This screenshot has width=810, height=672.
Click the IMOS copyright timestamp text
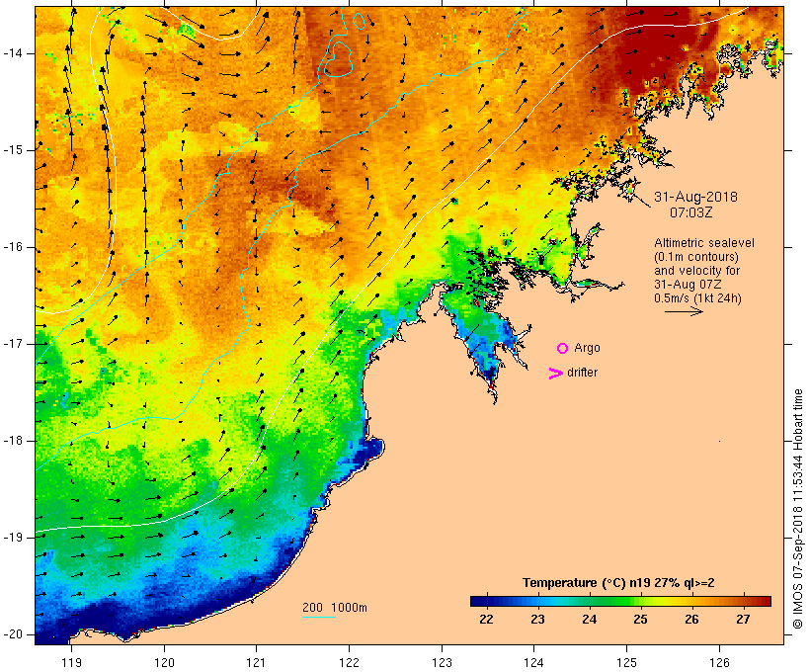798,509
